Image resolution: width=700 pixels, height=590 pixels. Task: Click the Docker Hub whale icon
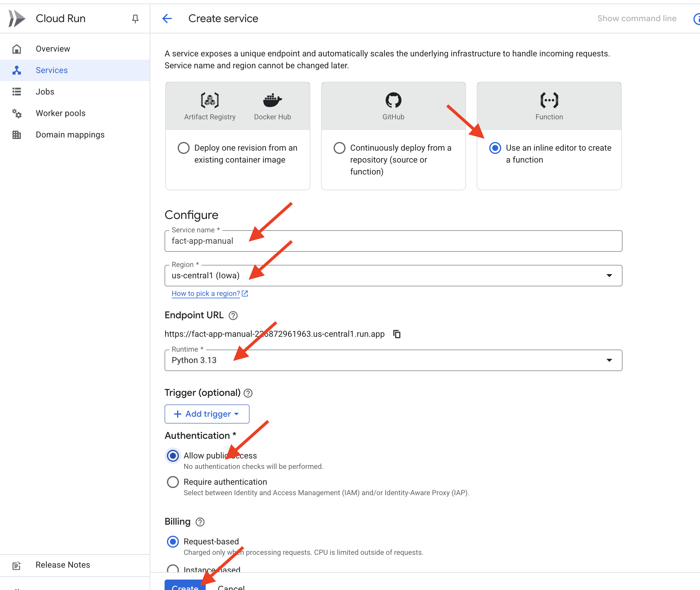pyautogui.click(x=272, y=100)
